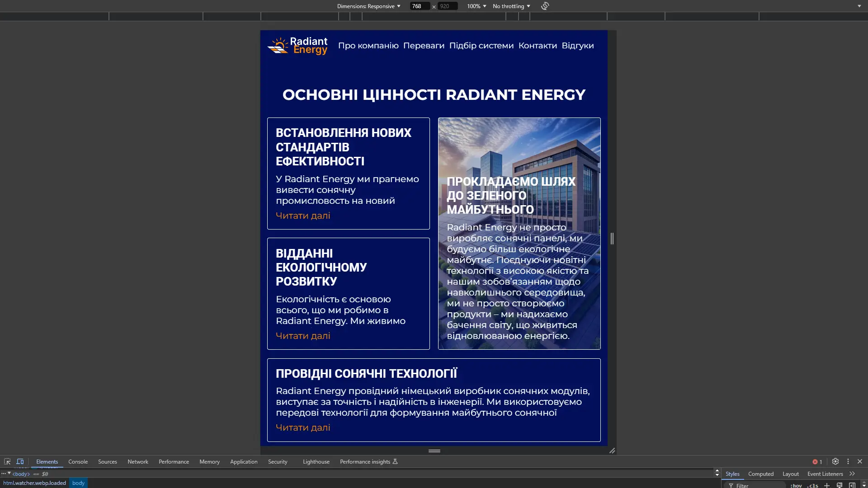This screenshot has width=868, height=488.
Task: Select the Computed sidebar tab
Action: pos(761,474)
